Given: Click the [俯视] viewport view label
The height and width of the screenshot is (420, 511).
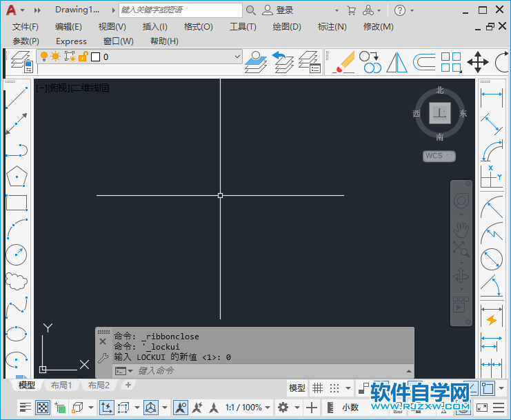Looking at the screenshot, I should (x=59, y=88).
